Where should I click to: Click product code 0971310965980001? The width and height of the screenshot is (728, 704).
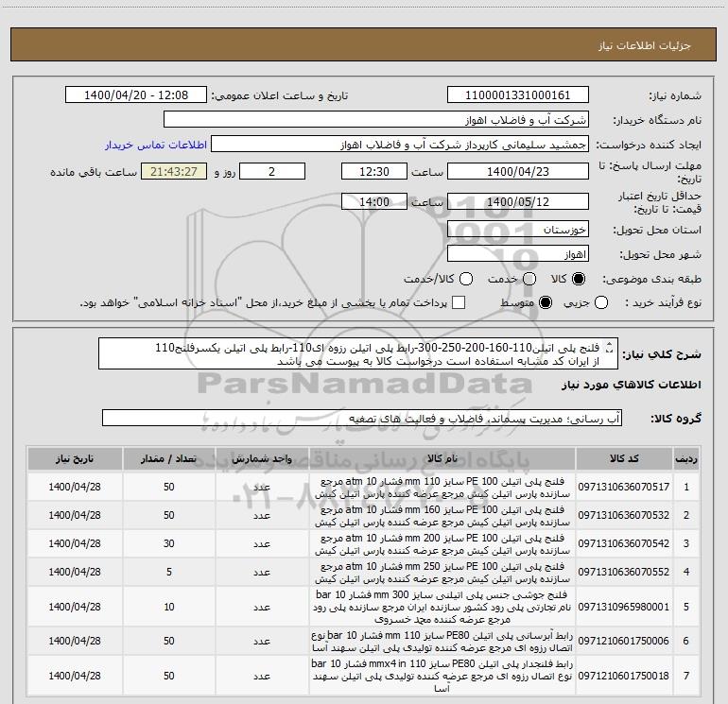(x=624, y=607)
